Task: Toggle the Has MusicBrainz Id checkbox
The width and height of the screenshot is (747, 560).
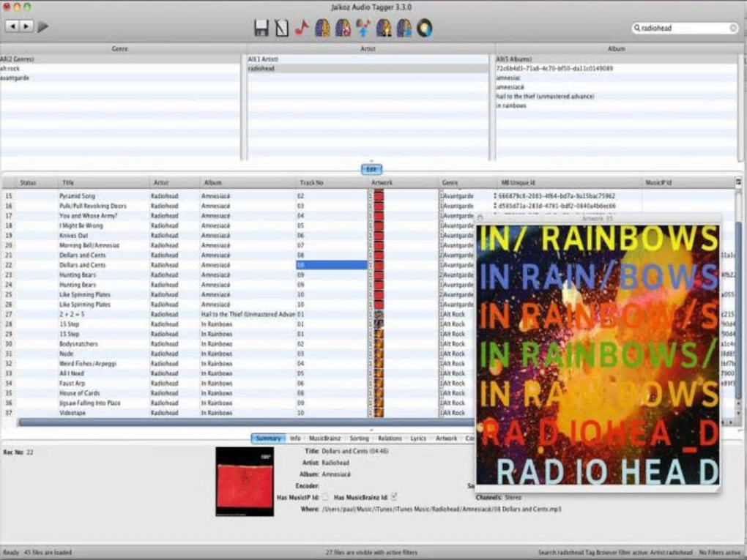Action: (394, 496)
